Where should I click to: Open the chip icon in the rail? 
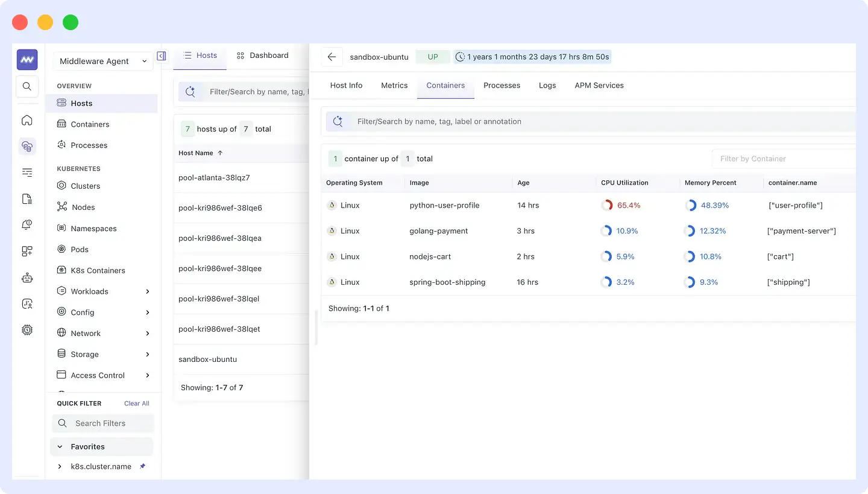pyautogui.click(x=27, y=330)
